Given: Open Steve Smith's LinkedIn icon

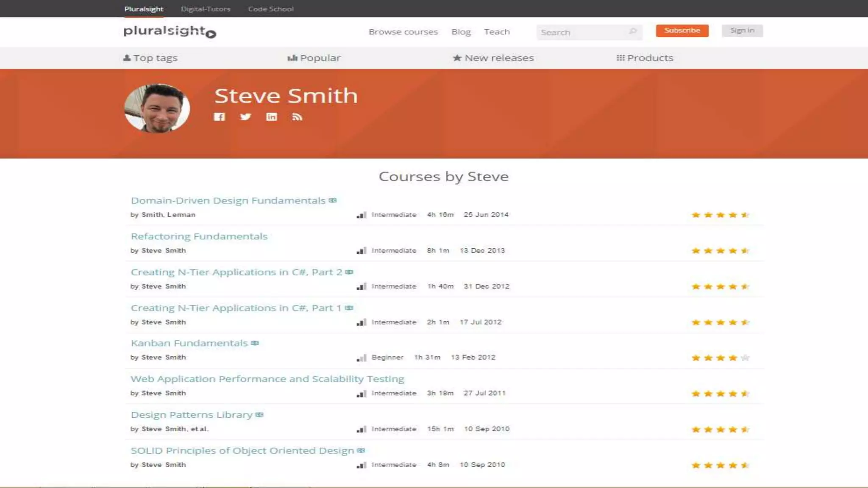Looking at the screenshot, I should [x=271, y=117].
